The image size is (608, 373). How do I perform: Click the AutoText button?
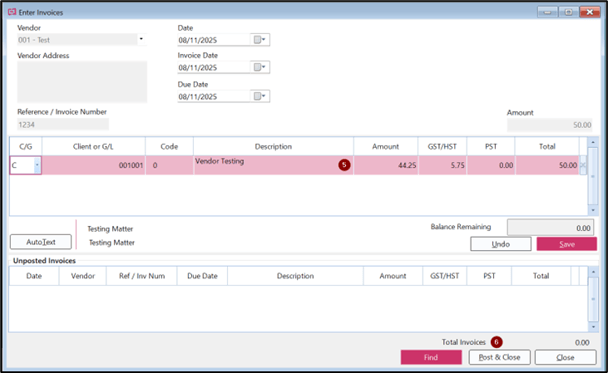41,242
